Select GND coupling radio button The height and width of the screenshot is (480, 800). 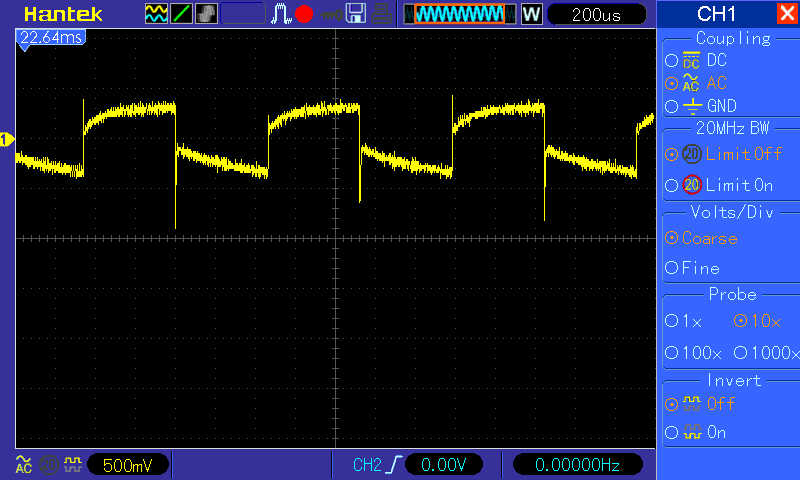[x=671, y=106]
